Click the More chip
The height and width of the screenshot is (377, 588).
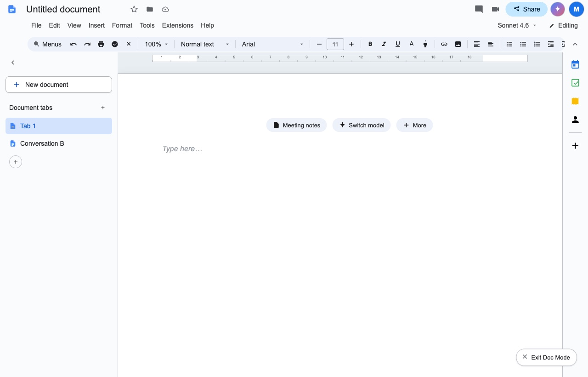click(415, 125)
